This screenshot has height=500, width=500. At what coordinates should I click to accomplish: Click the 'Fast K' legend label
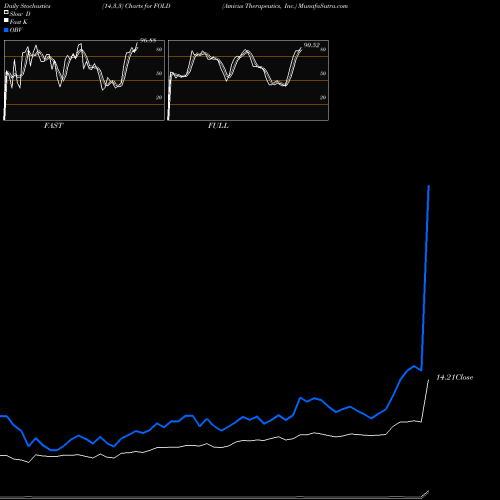tap(19, 22)
